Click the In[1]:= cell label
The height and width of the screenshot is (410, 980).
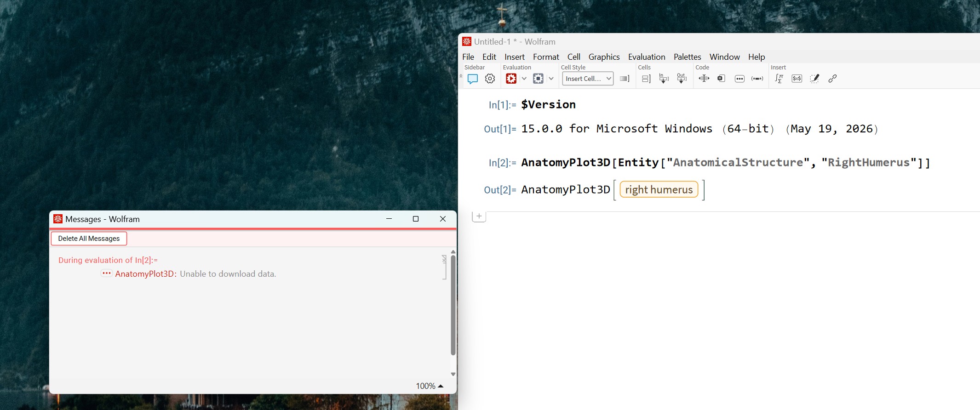pos(502,105)
